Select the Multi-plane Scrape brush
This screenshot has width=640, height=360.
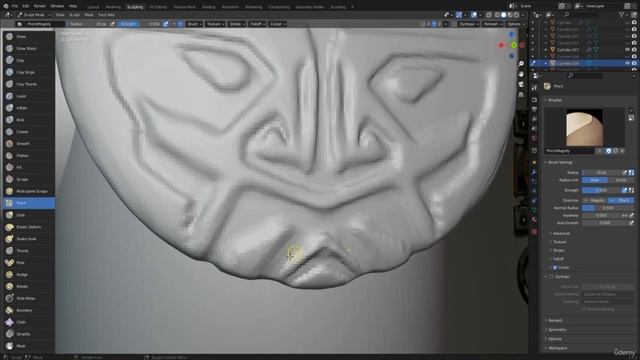coord(29,191)
